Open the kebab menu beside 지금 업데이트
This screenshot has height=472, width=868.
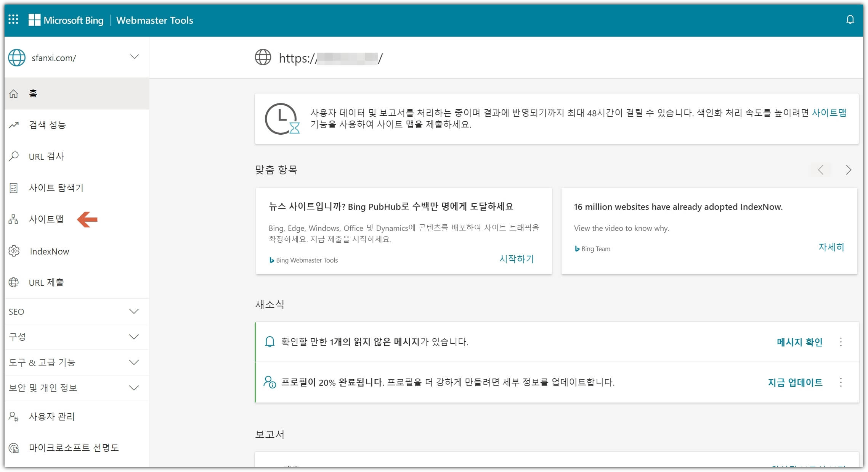[x=841, y=383]
